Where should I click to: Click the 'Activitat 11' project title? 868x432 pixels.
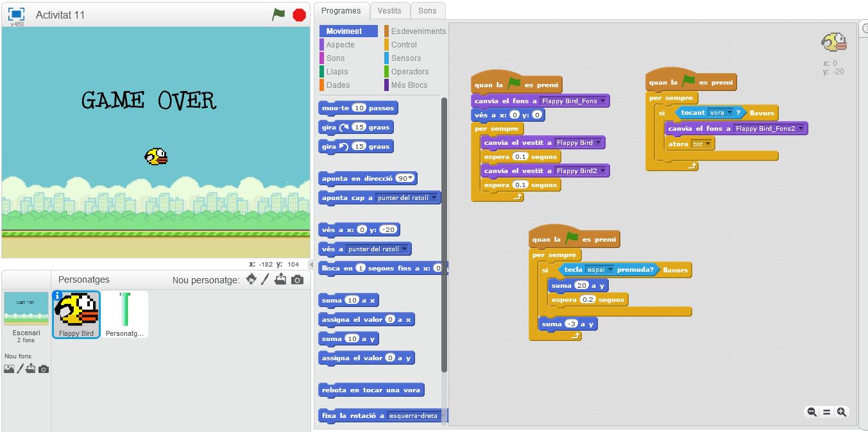point(60,15)
